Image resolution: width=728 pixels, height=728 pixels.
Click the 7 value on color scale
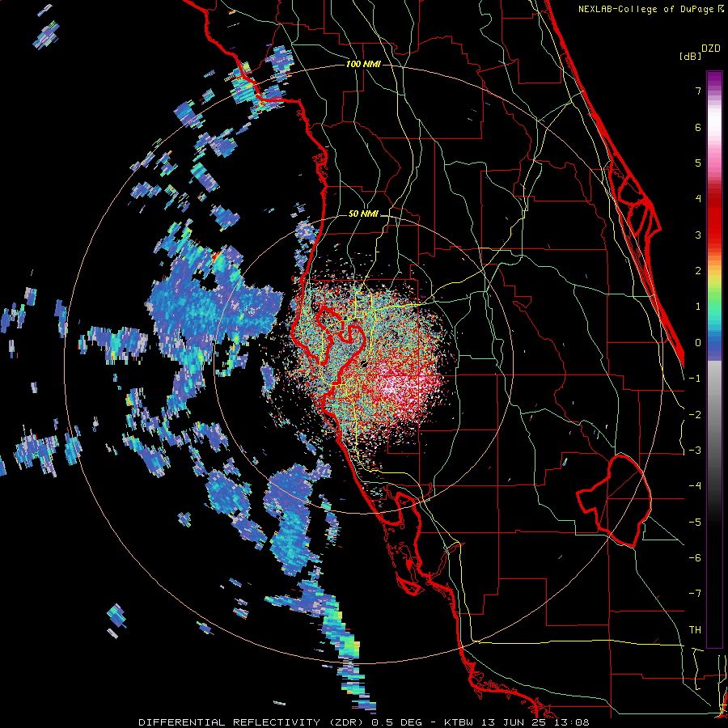tap(698, 91)
